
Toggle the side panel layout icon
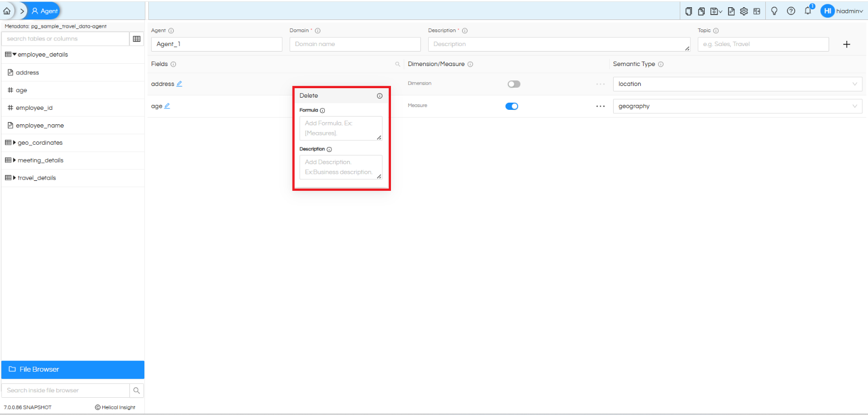point(756,11)
